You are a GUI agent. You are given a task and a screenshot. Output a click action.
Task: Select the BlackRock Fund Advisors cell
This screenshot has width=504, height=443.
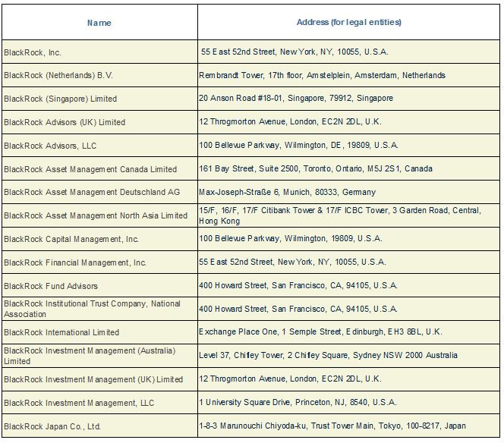[x=99, y=285]
